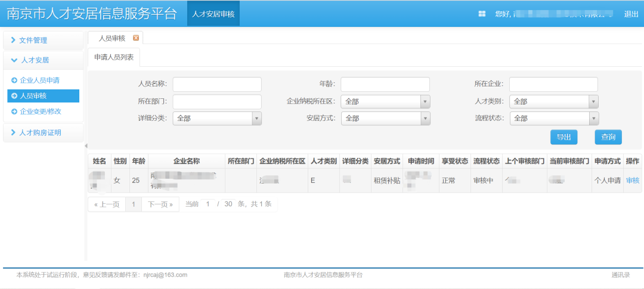Click the 操作 column header
This screenshot has width=644, height=289.
click(x=633, y=161)
